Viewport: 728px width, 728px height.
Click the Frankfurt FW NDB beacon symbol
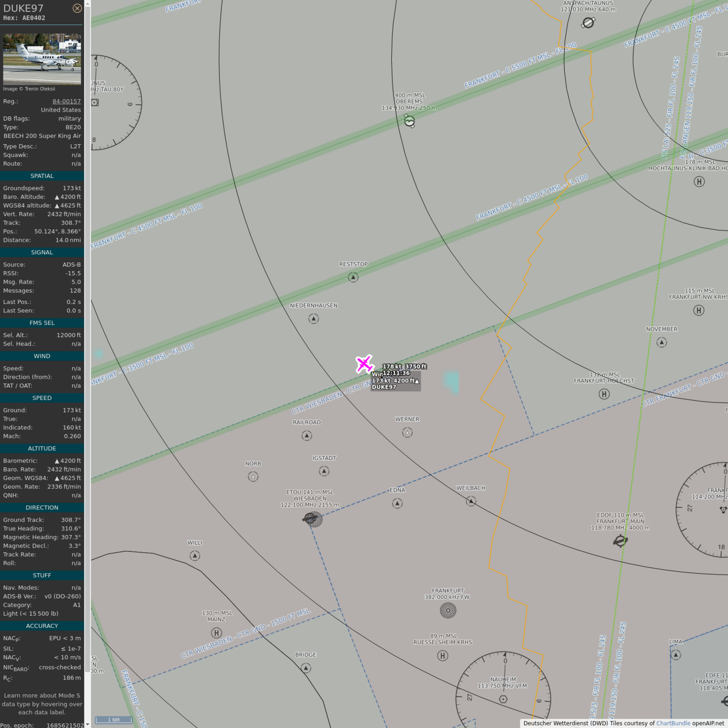coord(448,610)
